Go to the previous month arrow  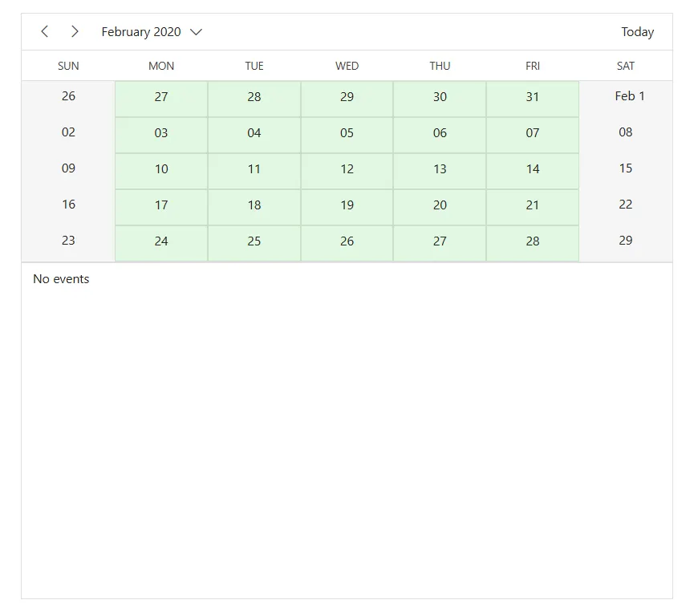point(44,31)
